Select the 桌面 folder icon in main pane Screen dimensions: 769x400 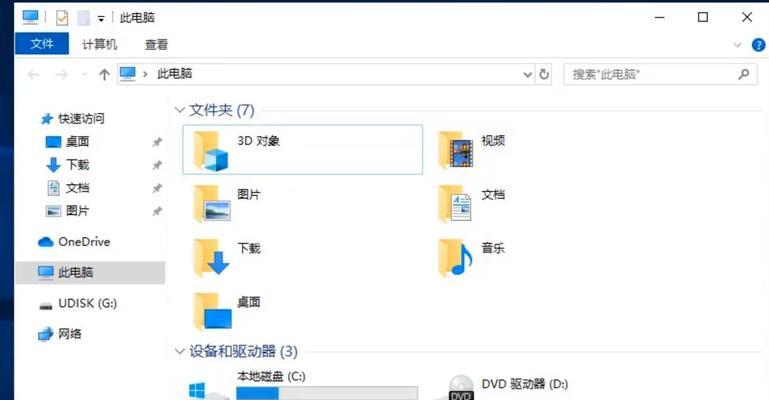pyautogui.click(x=212, y=311)
